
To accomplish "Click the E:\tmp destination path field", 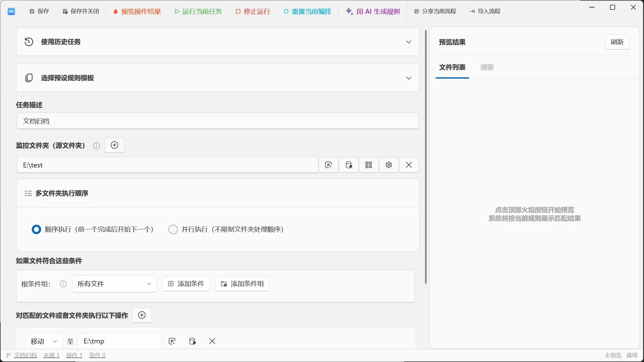I will [120, 341].
